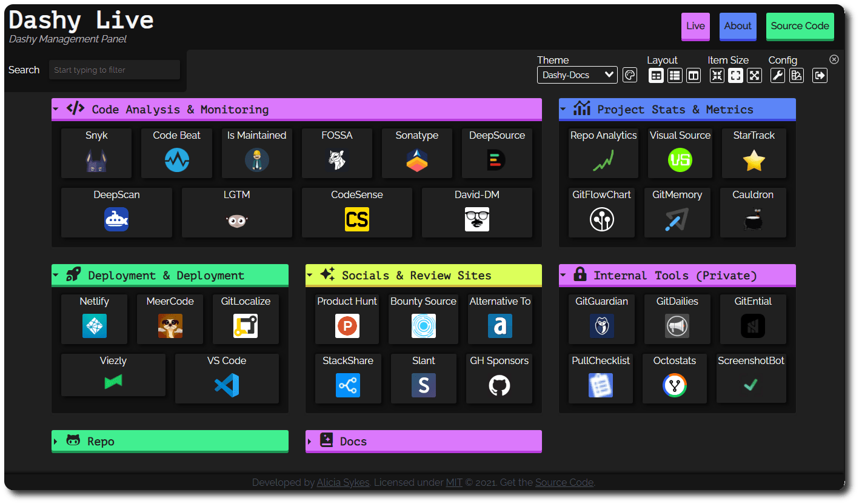Switch to the auto grid layout

[x=656, y=75]
